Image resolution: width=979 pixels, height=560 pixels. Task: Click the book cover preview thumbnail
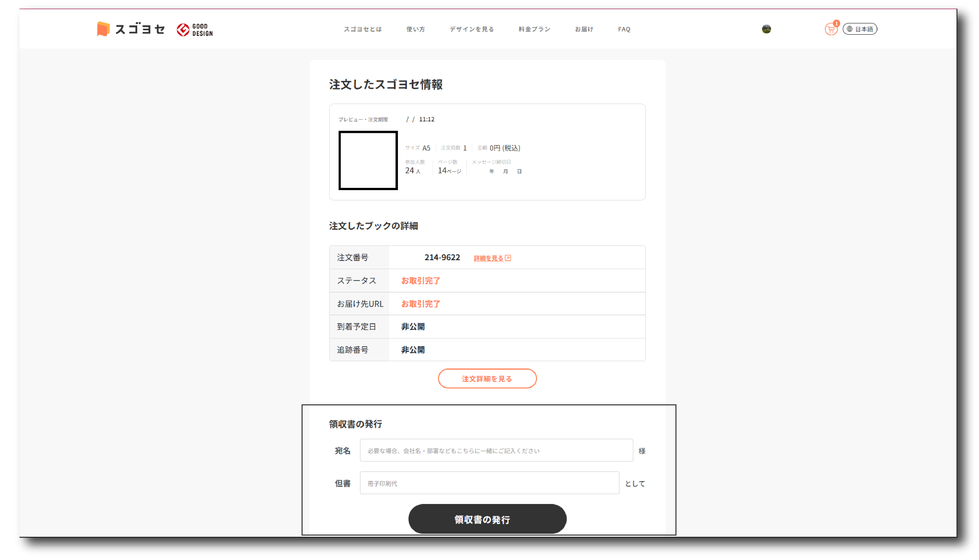click(x=368, y=160)
